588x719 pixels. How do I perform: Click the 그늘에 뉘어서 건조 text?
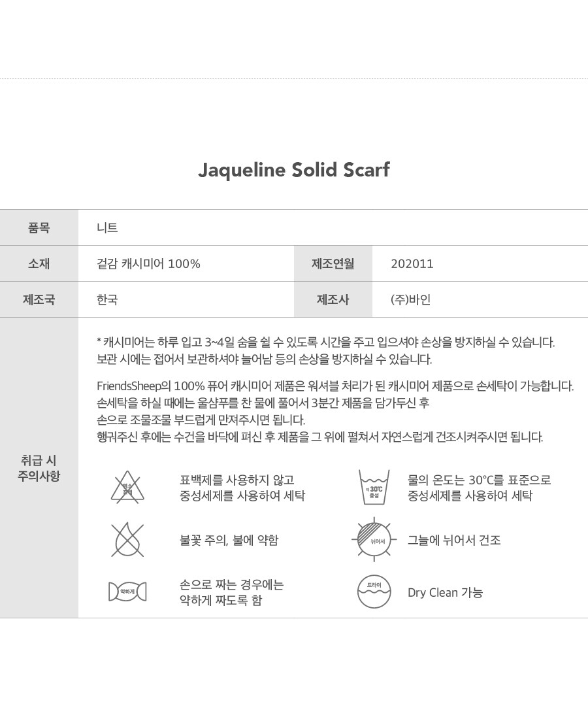pos(454,541)
